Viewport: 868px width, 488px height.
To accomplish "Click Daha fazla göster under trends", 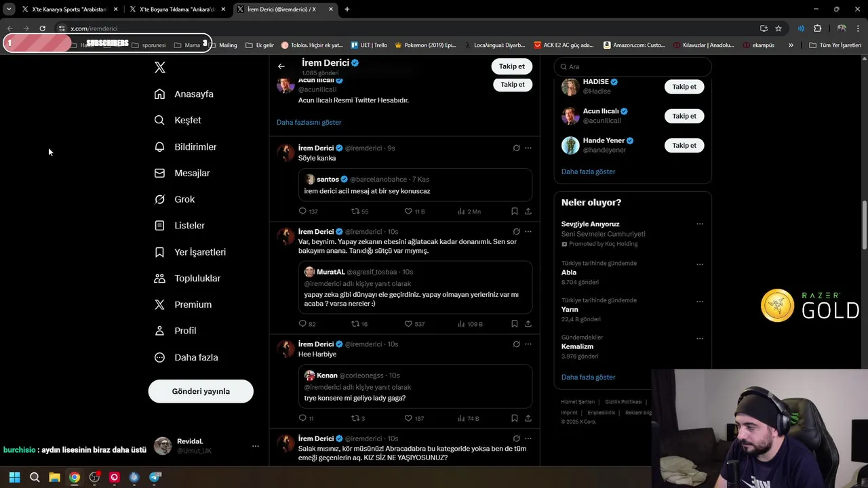I will [589, 377].
